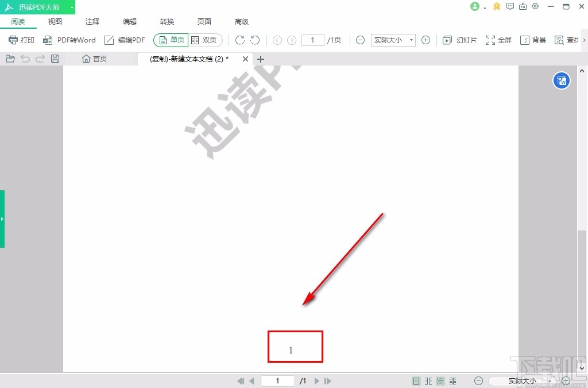Select the PDF转Word conversion tool
Viewport: 588px width, 388px height.
pyautogui.click(x=69, y=40)
